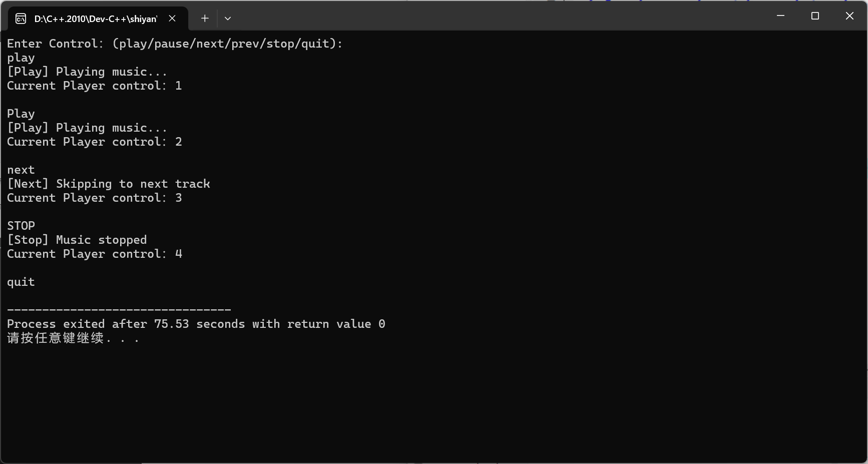Close the terminal window
Screen dimensions: 868x464
(849, 16)
